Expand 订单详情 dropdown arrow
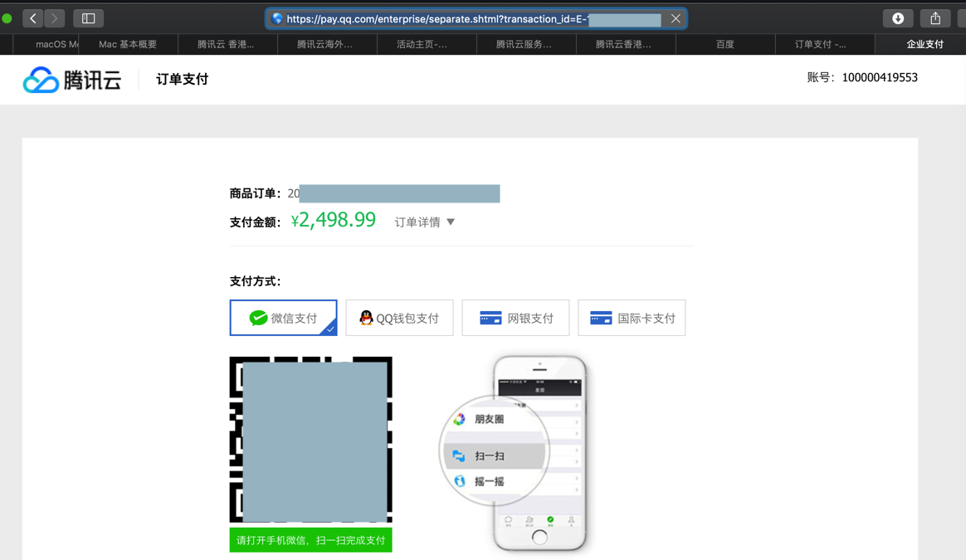The width and height of the screenshot is (966, 560). click(451, 222)
